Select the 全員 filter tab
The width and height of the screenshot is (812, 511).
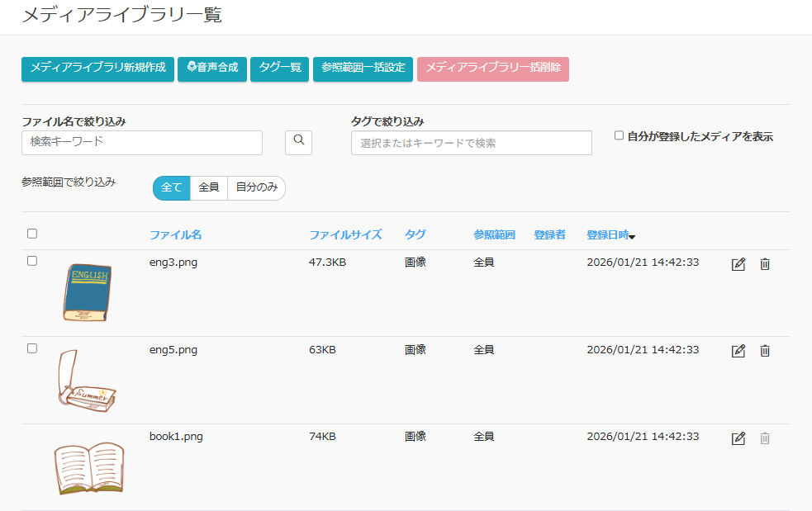pos(209,188)
